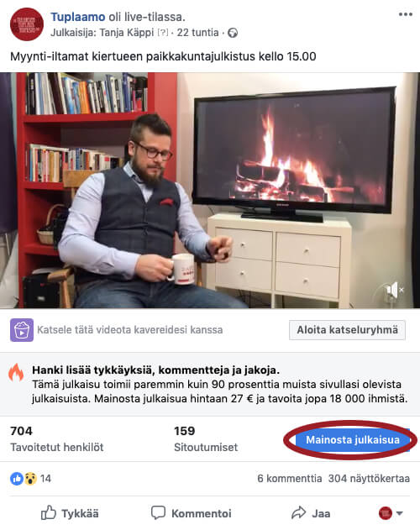Share the post via Jaa

pyautogui.click(x=311, y=513)
